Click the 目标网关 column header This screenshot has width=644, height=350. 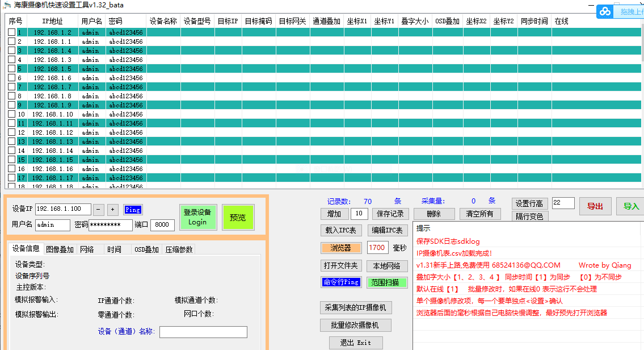tap(292, 21)
